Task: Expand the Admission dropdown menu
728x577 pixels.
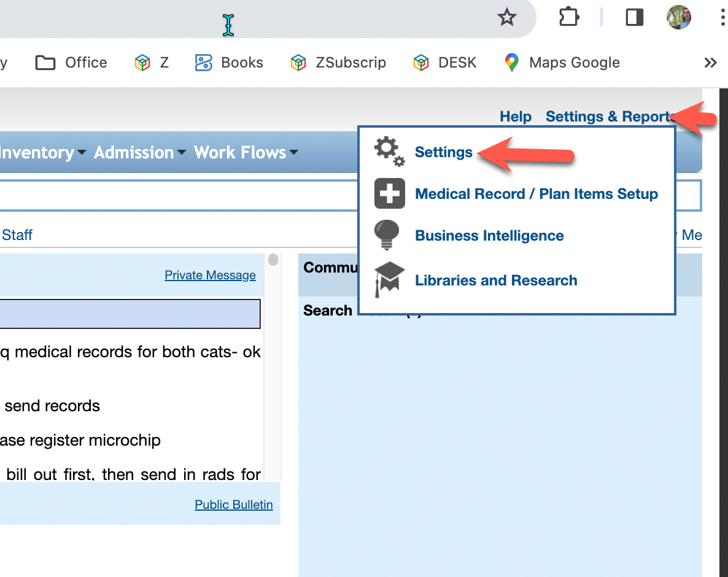Action: pyautogui.click(x=139, y=152)
